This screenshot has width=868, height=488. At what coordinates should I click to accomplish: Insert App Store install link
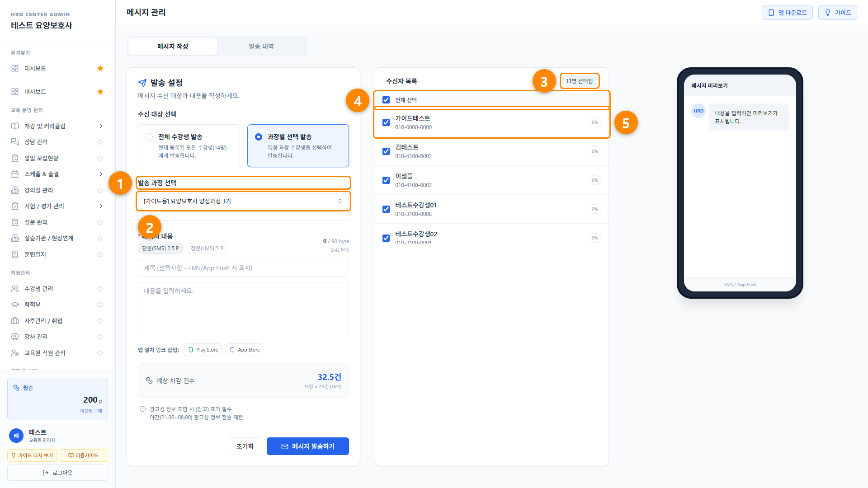tap(245, 350)
